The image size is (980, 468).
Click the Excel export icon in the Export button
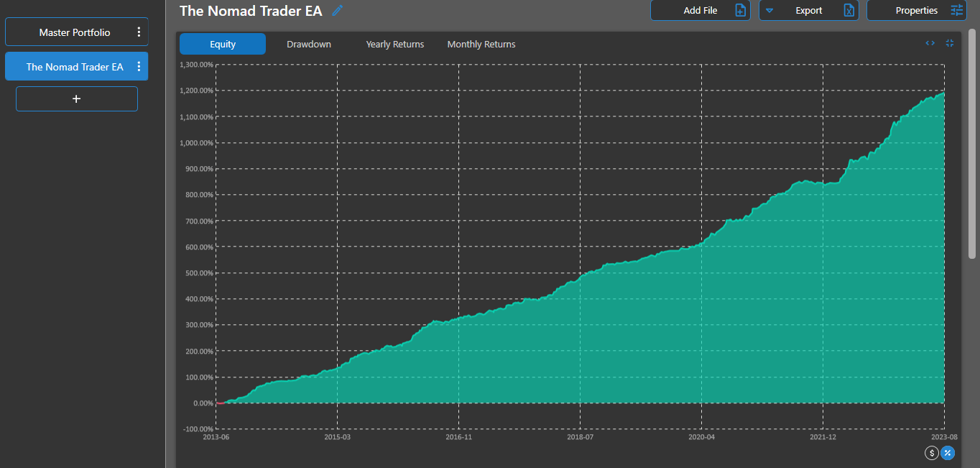[848, 10]
